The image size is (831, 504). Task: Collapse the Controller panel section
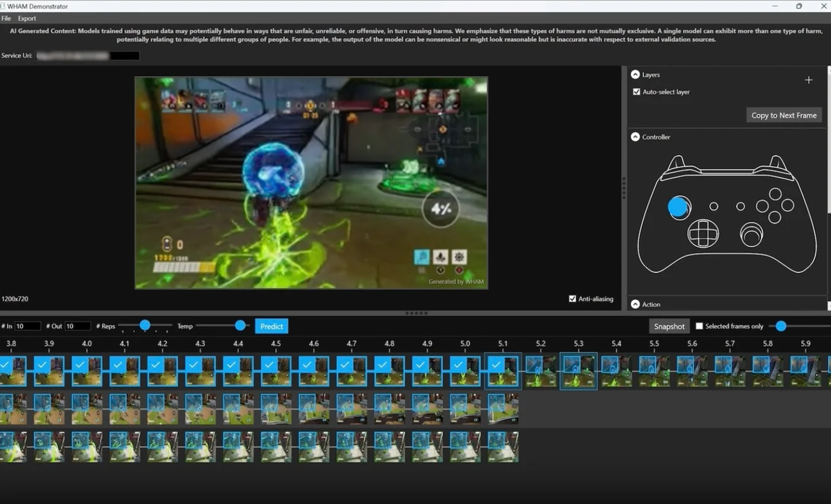[635, 137]
